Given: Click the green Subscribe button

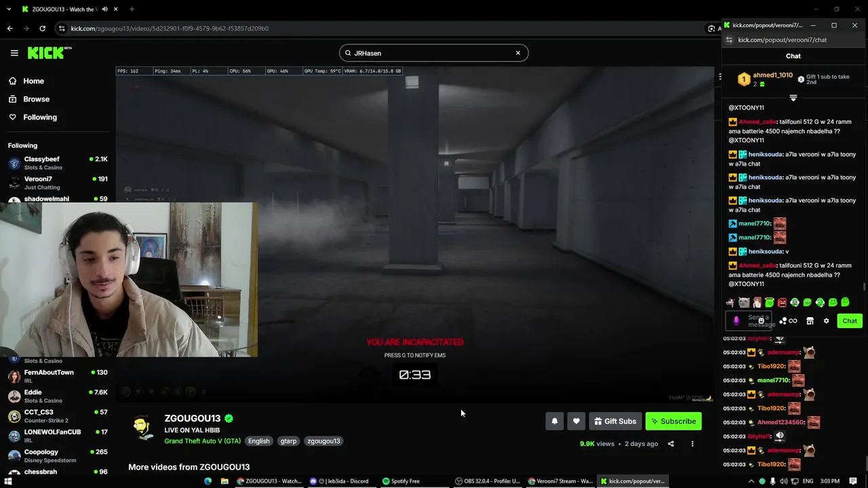Looking at the screenshot, I should point(673,421).
